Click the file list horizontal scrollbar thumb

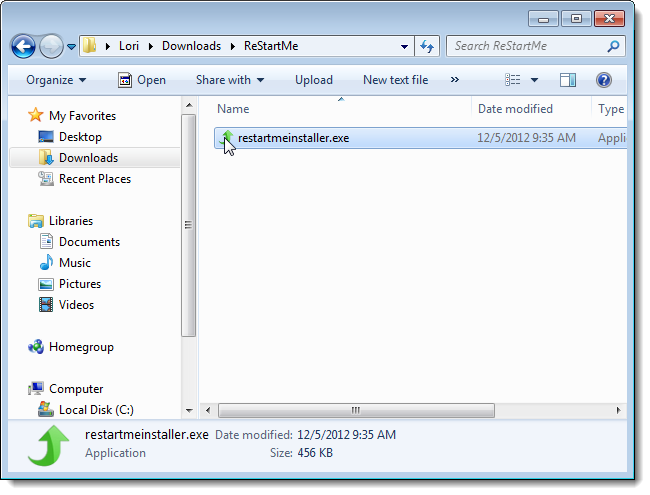[x=356, y=410]
